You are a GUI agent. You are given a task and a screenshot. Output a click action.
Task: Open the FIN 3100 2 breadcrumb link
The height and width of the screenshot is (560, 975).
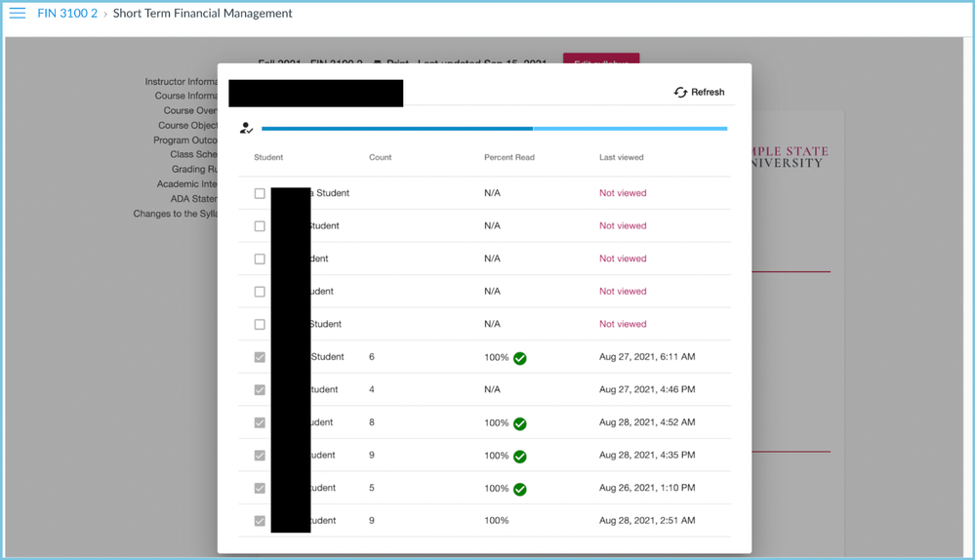pyautogui.click(x=67, y=14)
